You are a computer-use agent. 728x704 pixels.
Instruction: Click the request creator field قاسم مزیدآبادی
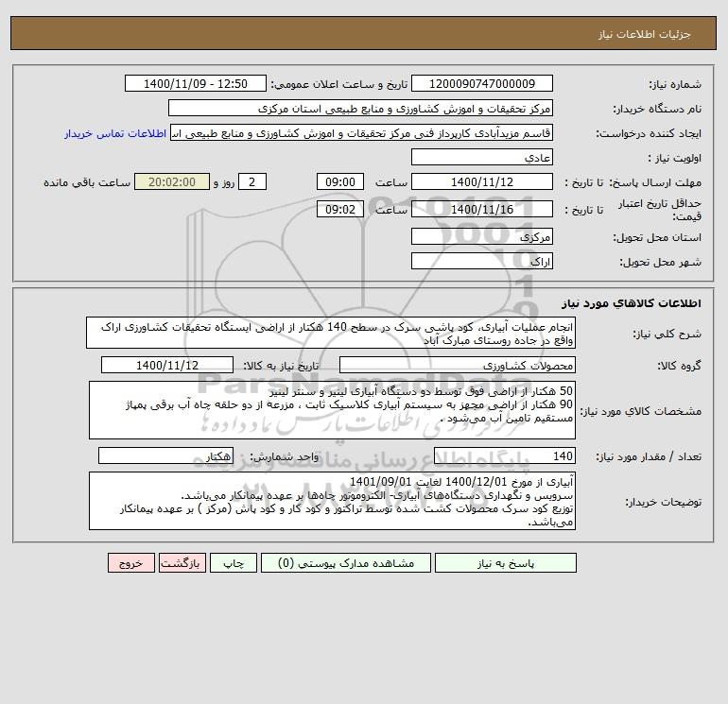point(362,133)
